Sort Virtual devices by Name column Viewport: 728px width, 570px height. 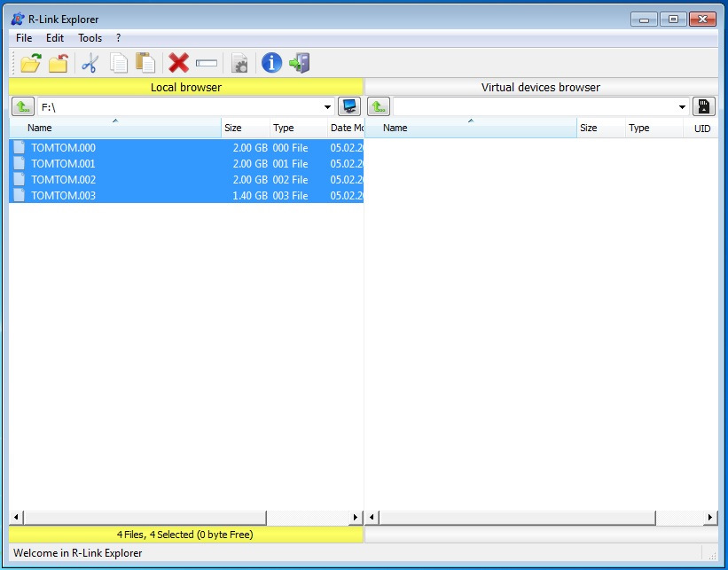point(471,128)
